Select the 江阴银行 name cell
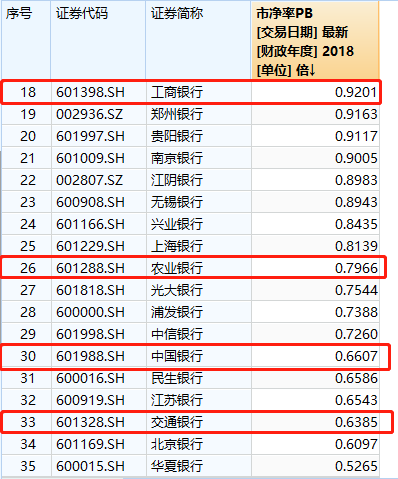Viewport: 398px width, 479px height. coord(177,180)
